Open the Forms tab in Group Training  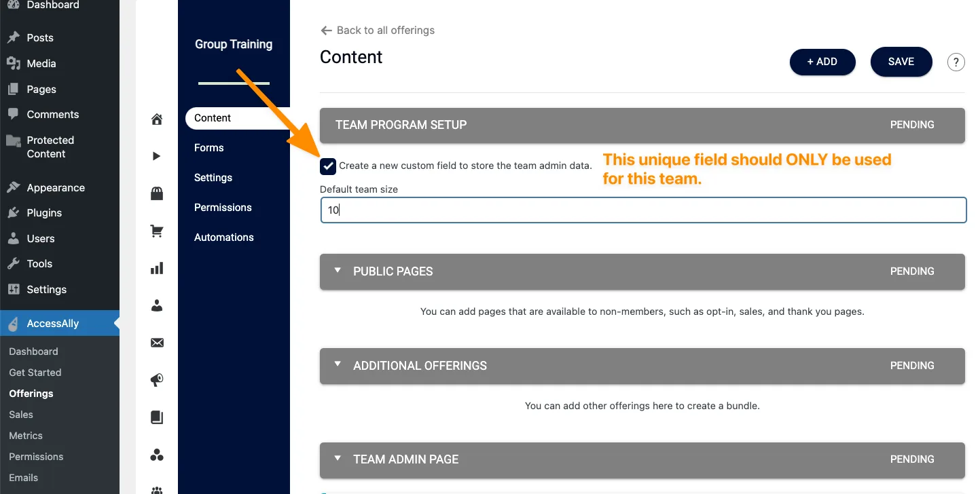[x=209, y=148]
